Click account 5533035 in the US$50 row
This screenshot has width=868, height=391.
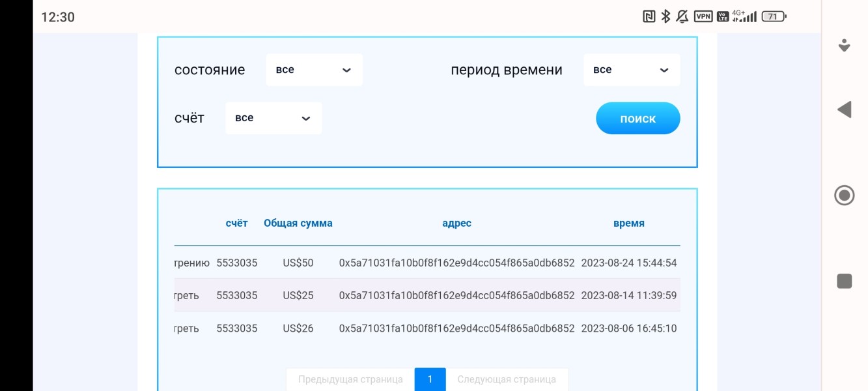237,263
